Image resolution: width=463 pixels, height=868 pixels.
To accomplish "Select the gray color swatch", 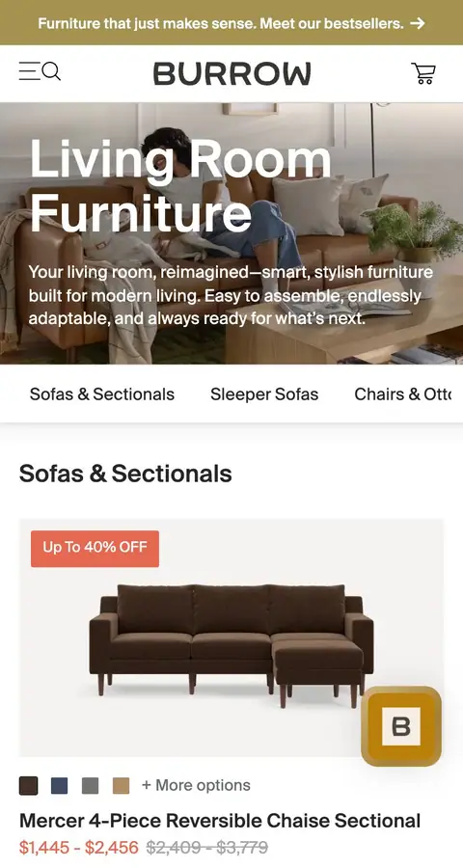I will click(x=91, y=785).
